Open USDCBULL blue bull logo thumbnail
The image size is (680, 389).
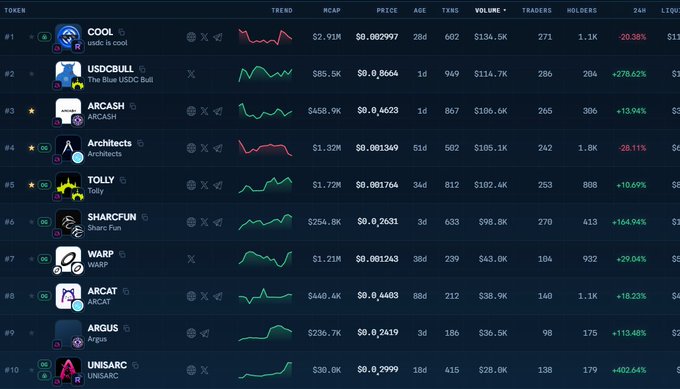69,74
